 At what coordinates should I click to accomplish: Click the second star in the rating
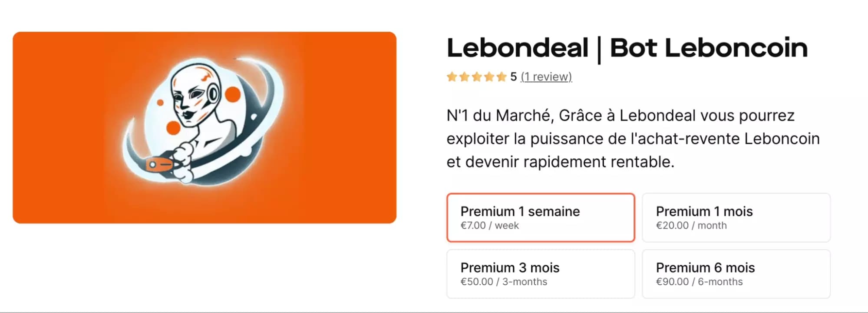[x=465, y=77]
